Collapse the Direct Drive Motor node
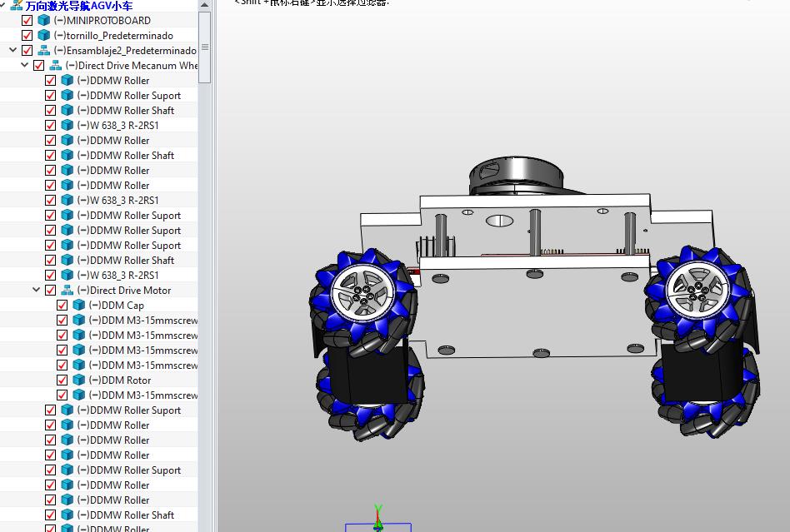Screen dimensions: 790x532 [x=37, y=290]
